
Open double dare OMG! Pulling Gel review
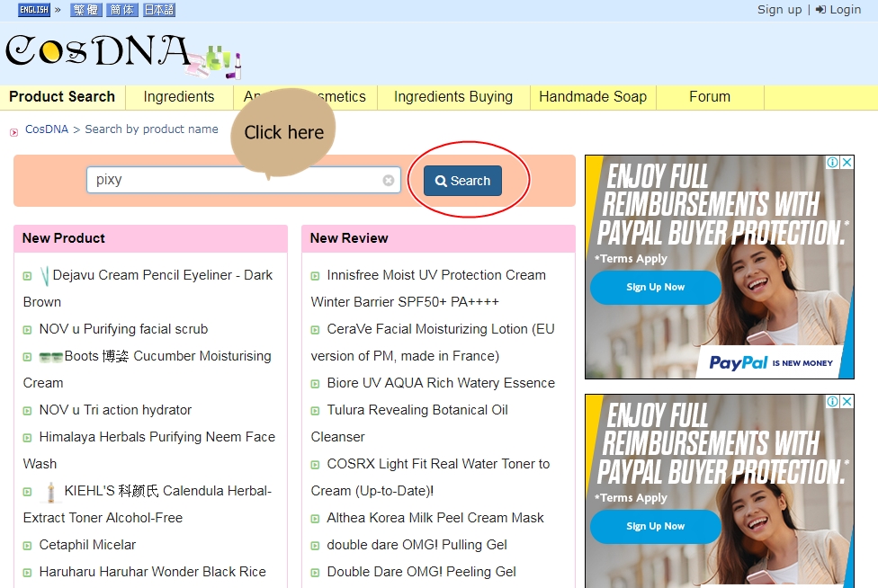(417, 545)
